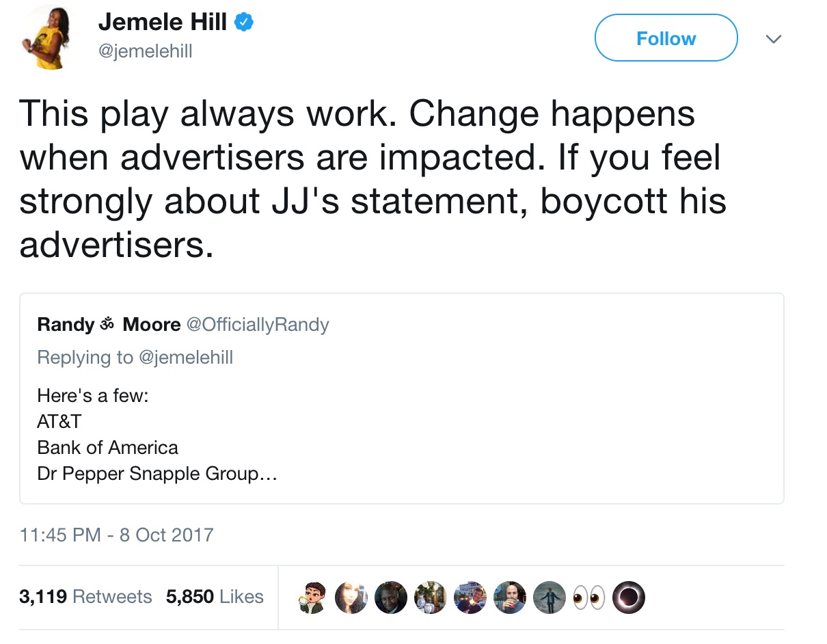Screen dimensions: 827x644
Task: View the 5,850 Likes list
Action: tap(215, 596)
